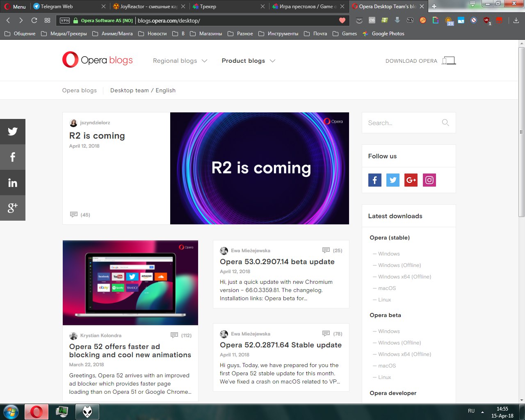Open the tab menu list icon
The height and width of the screenshot is (420, 525).
click(473, 5)
